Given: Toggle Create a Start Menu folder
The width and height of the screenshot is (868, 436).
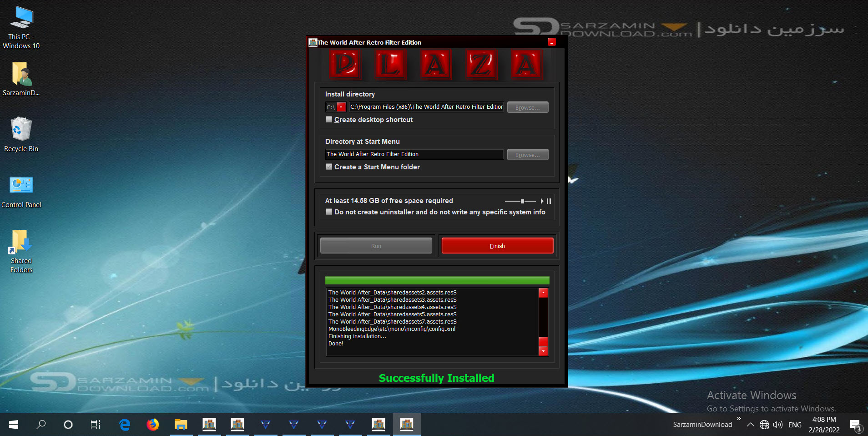Looking at the screenshot, I should [329, 167].
